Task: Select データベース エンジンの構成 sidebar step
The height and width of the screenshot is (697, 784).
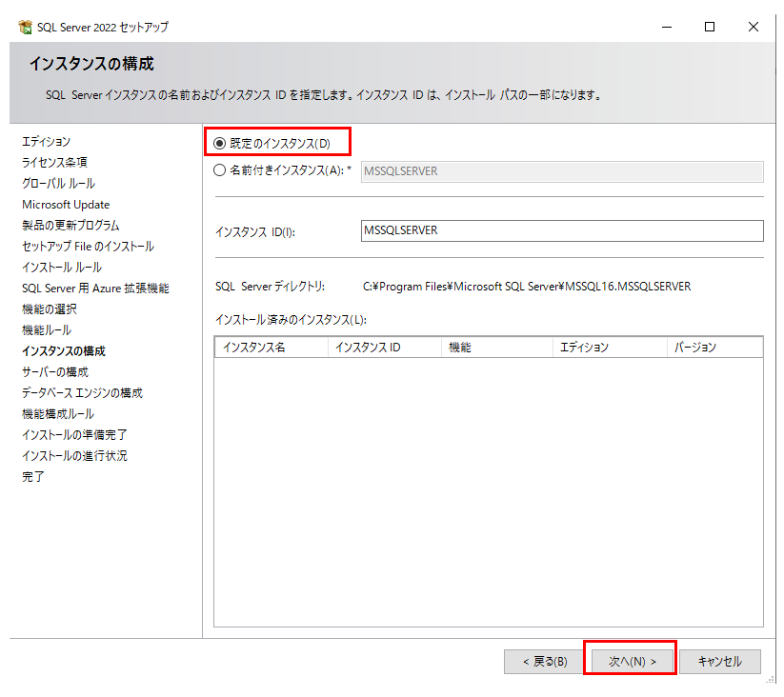Action: tap(82, 393)
